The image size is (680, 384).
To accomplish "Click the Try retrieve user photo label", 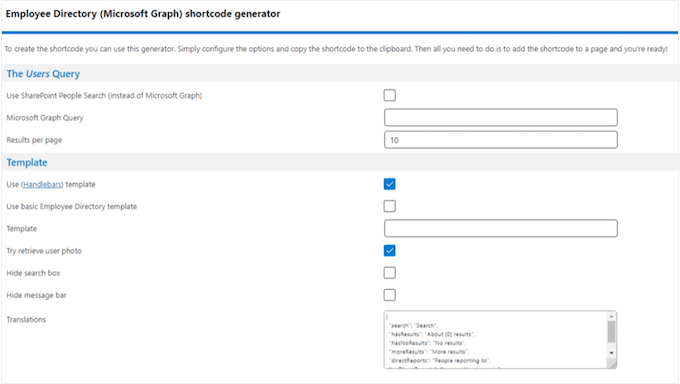I will (44, 251).
